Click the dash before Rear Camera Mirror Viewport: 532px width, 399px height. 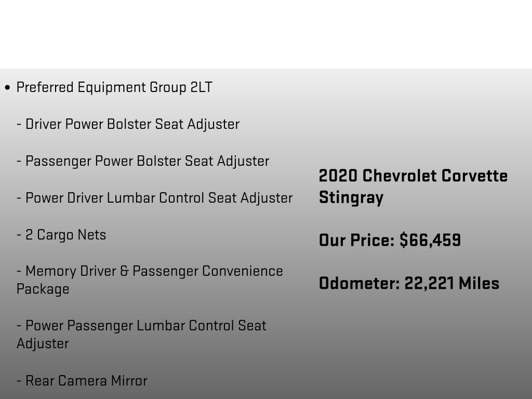pos(19,381)
